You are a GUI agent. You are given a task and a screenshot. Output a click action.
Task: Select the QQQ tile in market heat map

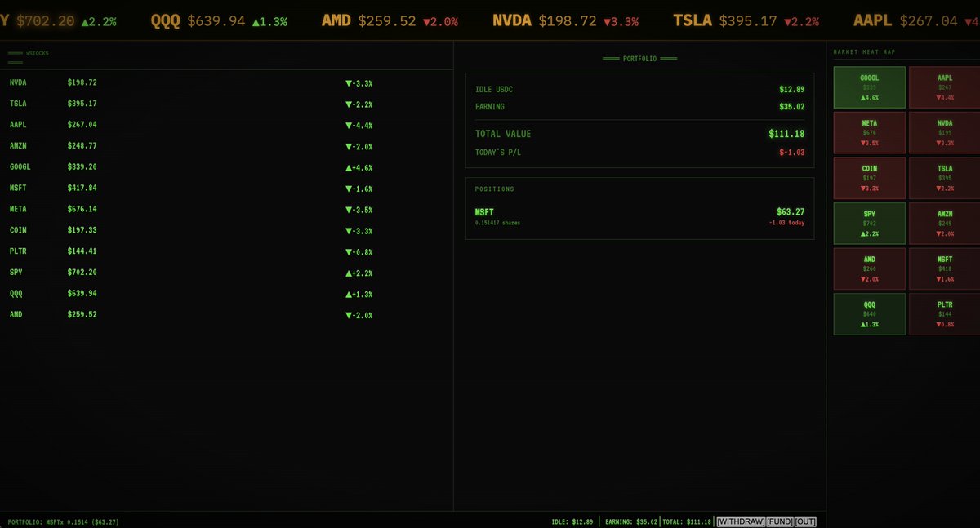[x=869, y=314]
